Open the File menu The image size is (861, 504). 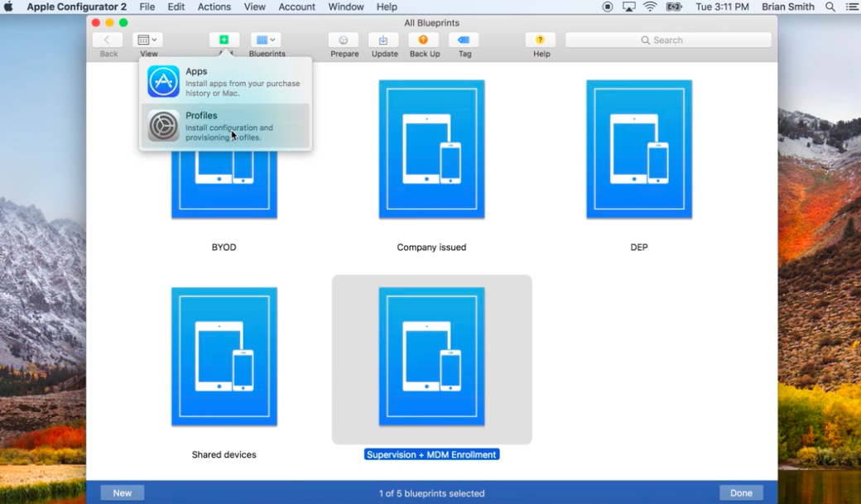pos(147,7)
